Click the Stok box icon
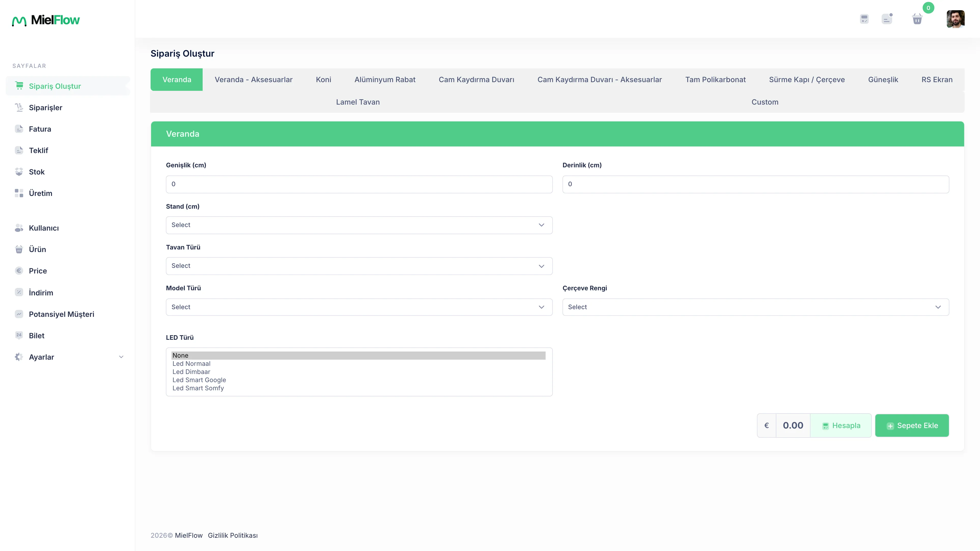980x551 pixels. (19, 171)
